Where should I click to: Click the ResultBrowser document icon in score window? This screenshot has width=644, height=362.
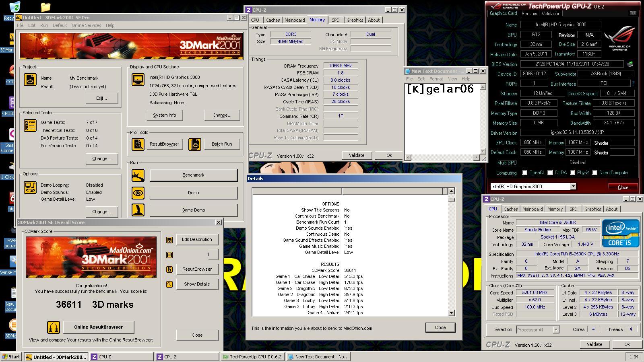pos(169,269)
